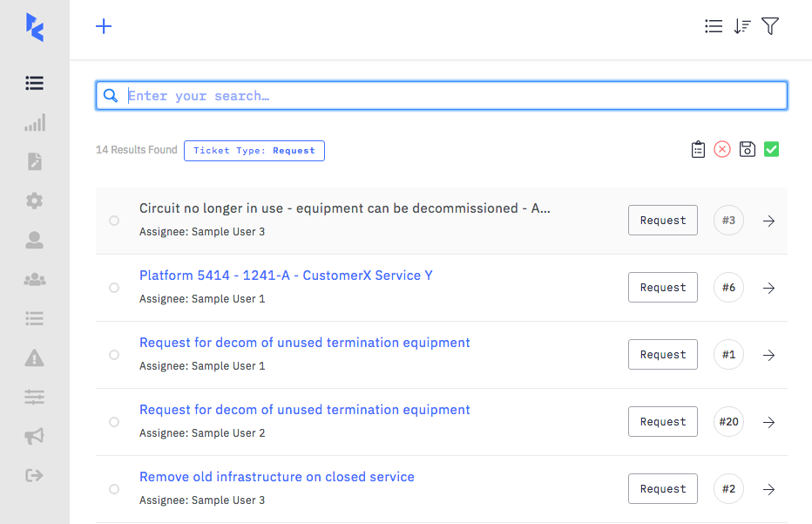Select the 'Circuit no longer in use' ticket radio

pos(114,221)
